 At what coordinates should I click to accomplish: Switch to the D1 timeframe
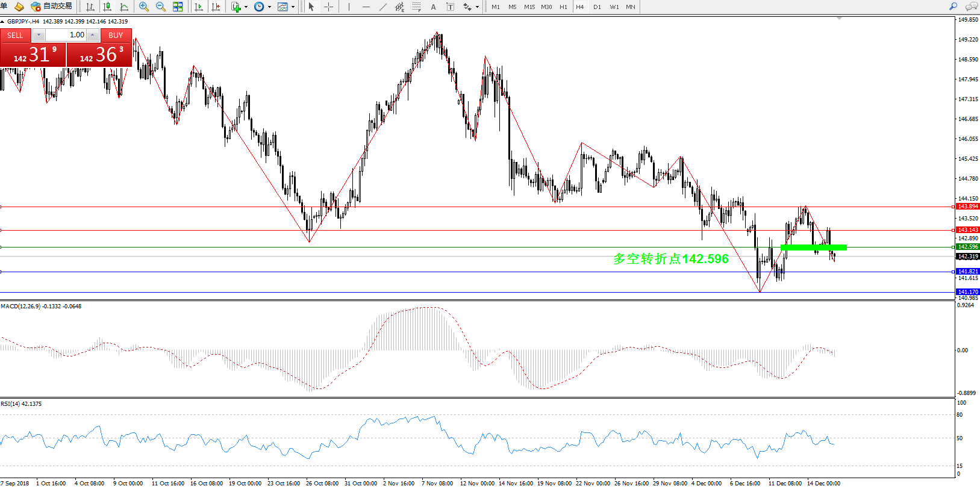point(597,7)
